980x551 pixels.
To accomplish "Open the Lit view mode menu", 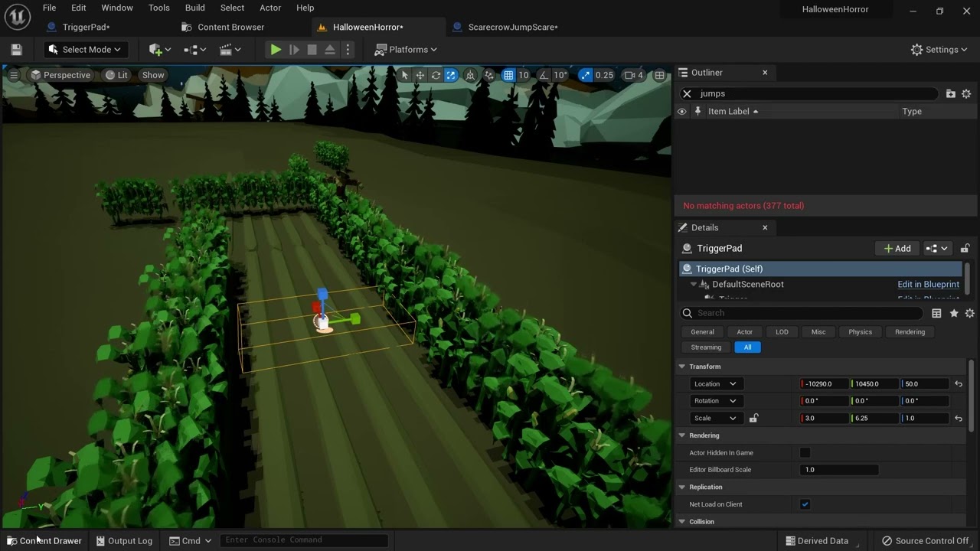I will click(116, 75).
